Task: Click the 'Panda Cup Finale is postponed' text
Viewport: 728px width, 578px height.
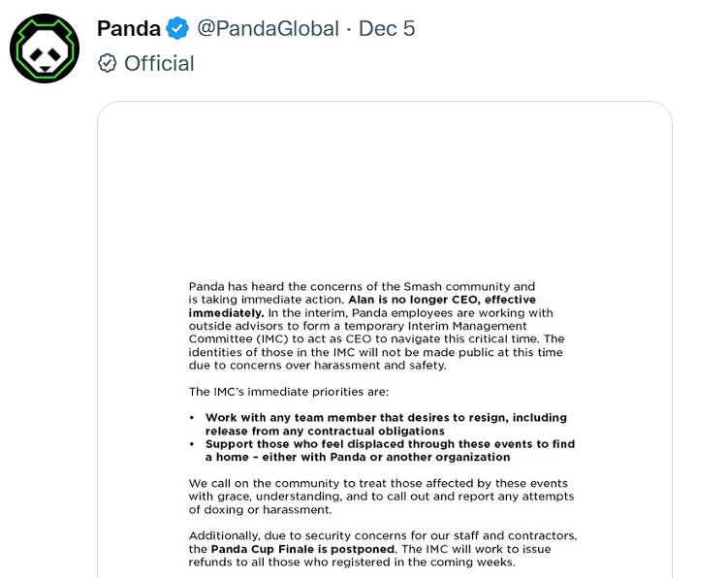Action: click(x=304, y=549)
